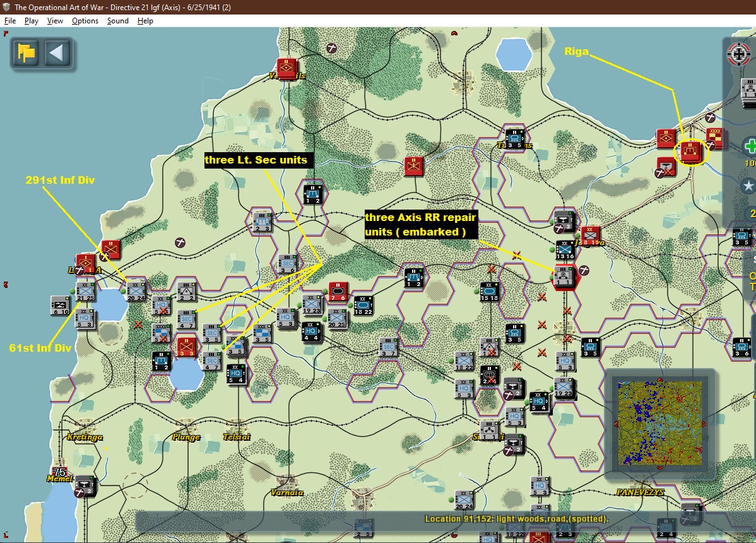Click the Telsiai town label

coord(237,437)
